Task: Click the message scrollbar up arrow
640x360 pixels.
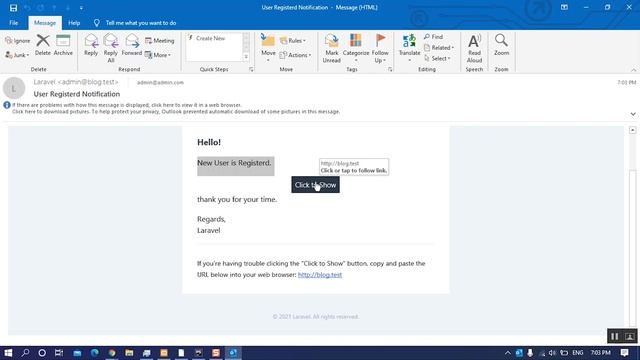Action: [x=633, y=130]
